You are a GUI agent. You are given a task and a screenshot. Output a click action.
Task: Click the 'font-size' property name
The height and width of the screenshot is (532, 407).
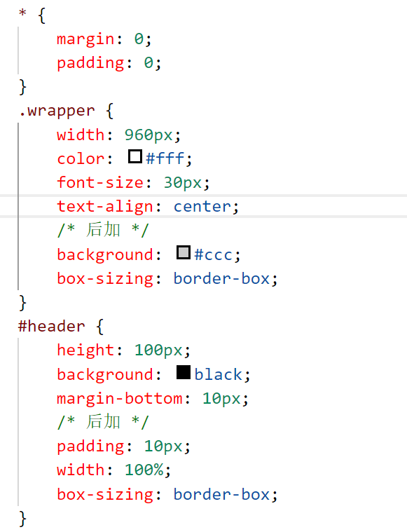[100, 182]
